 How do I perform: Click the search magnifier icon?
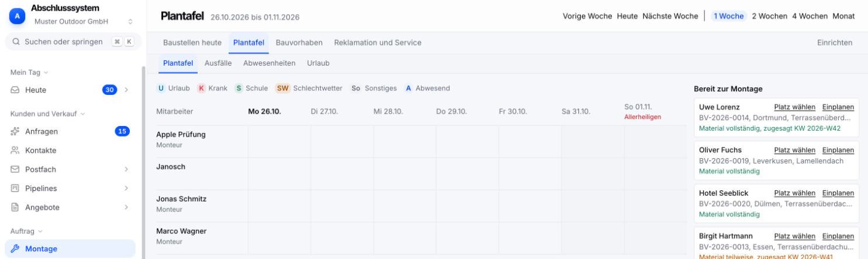[x=16, y=41]
